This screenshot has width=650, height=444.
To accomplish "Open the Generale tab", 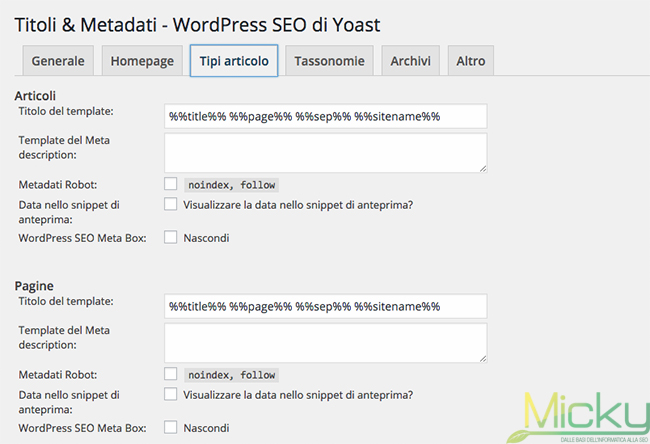I will [58, 61].
